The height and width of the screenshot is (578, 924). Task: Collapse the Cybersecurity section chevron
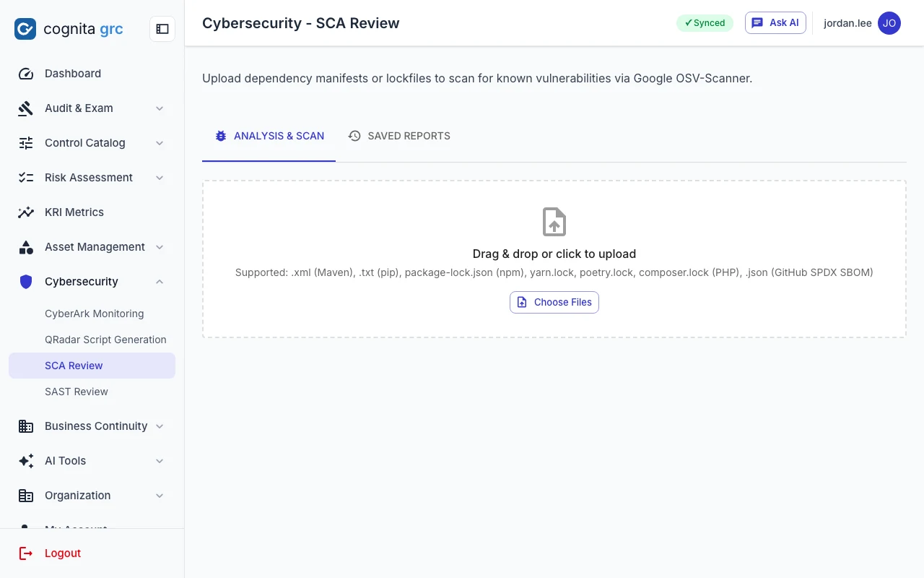click(160, 282)
